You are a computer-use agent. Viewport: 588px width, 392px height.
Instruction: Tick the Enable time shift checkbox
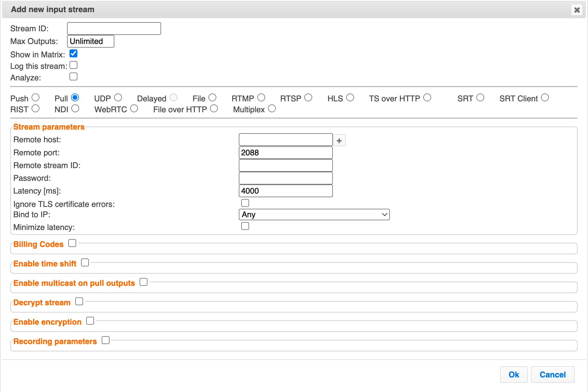point(85,262)
